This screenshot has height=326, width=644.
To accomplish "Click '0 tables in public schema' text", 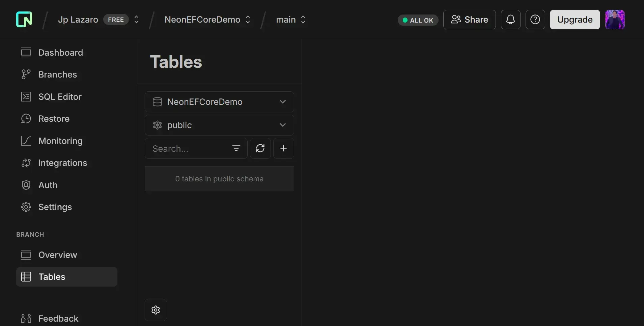I will click(219, 179).
